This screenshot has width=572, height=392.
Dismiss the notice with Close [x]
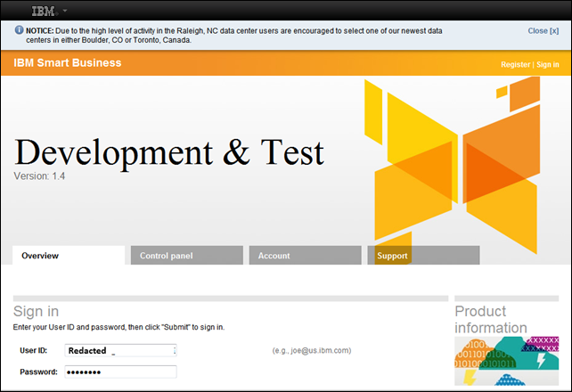click(x=543, y=31)
